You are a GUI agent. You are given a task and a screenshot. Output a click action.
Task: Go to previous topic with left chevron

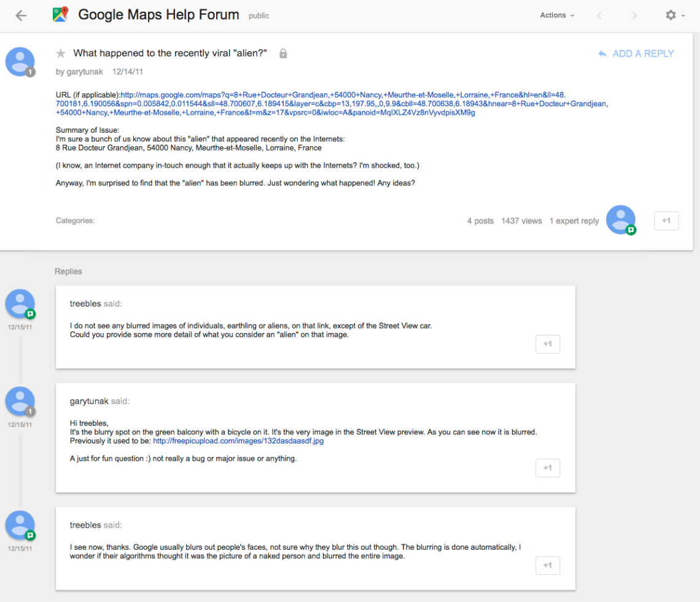599,15
